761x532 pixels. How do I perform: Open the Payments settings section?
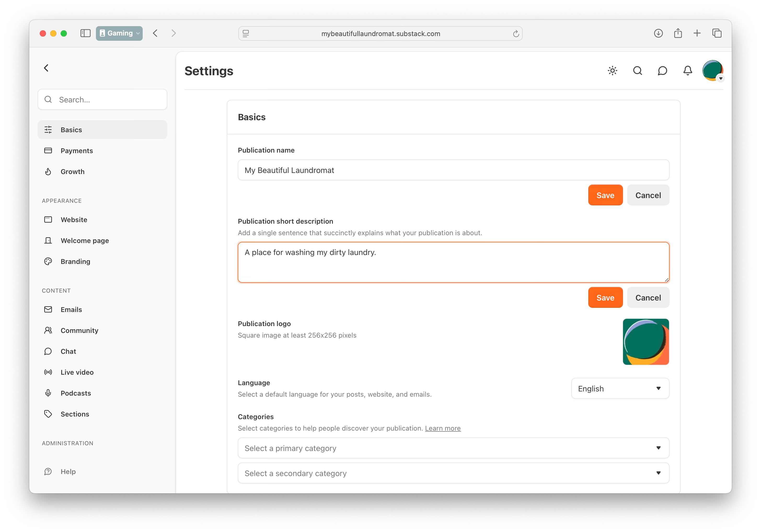point(77,151)
